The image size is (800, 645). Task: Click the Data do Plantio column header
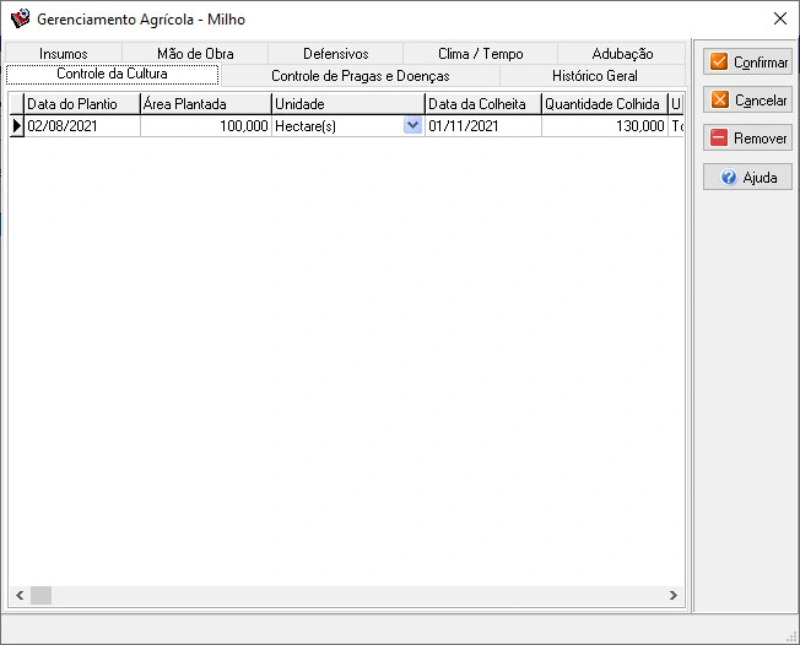click(82, 104)
